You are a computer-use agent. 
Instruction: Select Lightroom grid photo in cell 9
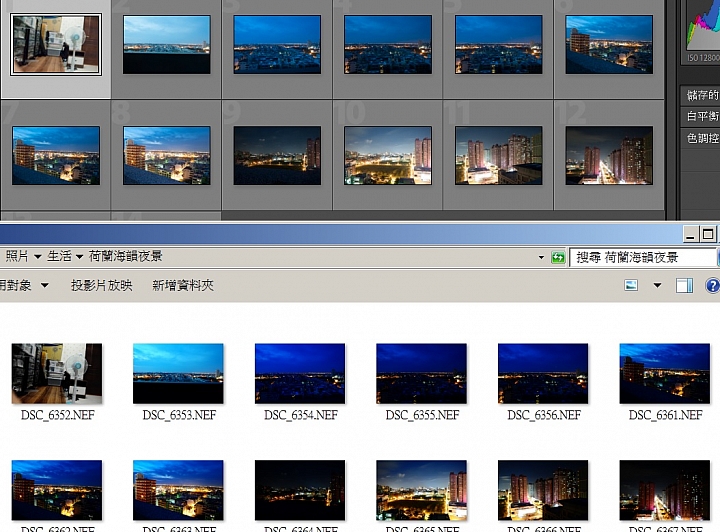click(277, 156)
